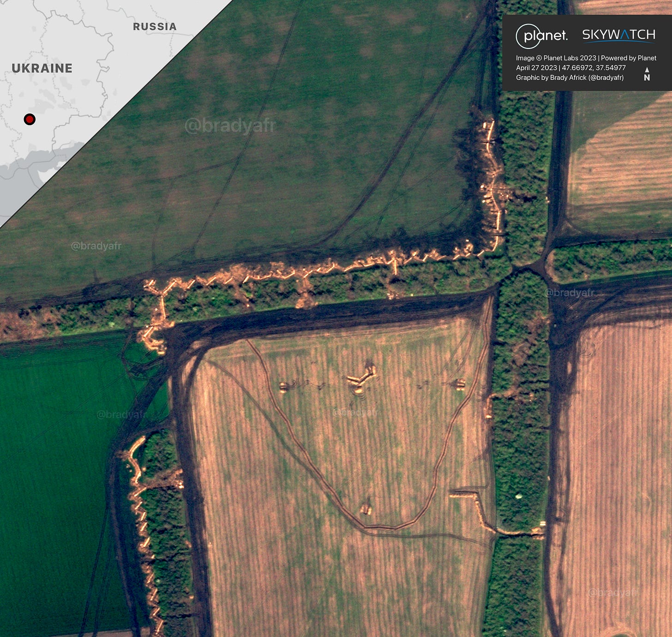This screenshot has width=672, height=637.
Task: Select the red location dot on inset map
Action: click(30, 119)
